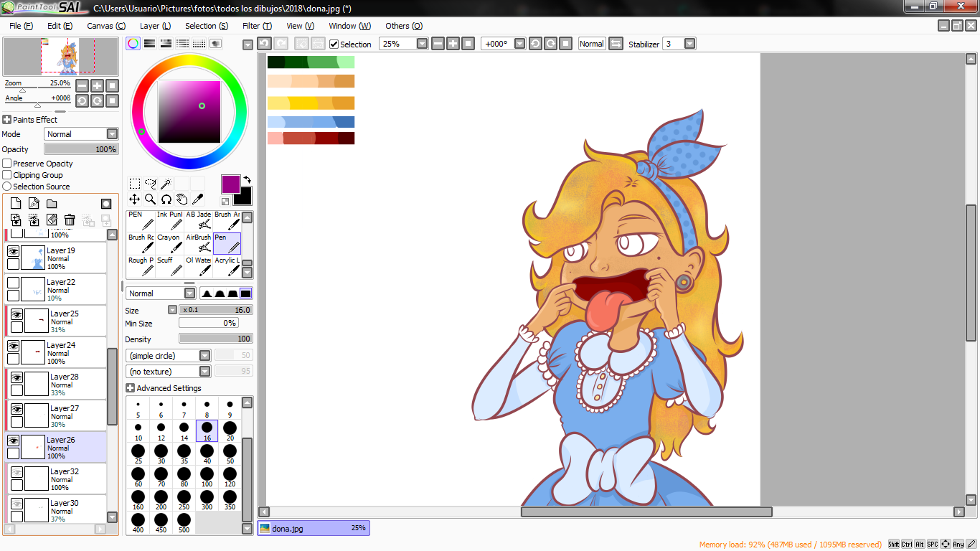This screenshot has width=980, height=551.
Task: Delete layer with the trash icon
Action: point(70,220)
